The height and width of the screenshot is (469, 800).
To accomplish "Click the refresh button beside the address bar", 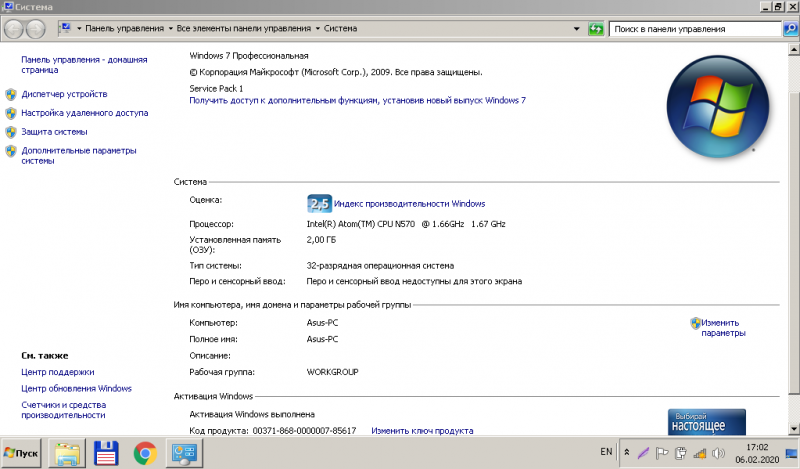I will (x=595, y=29).
